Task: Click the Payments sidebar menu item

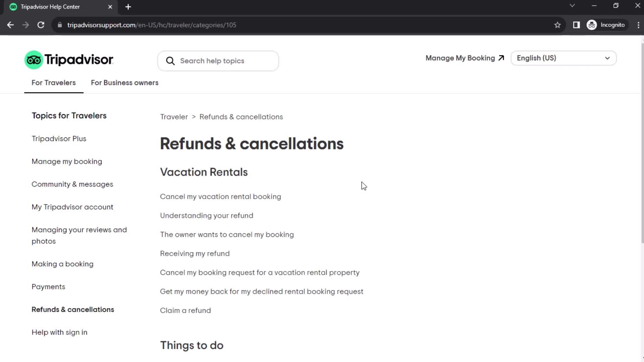Action: point(48,287)
